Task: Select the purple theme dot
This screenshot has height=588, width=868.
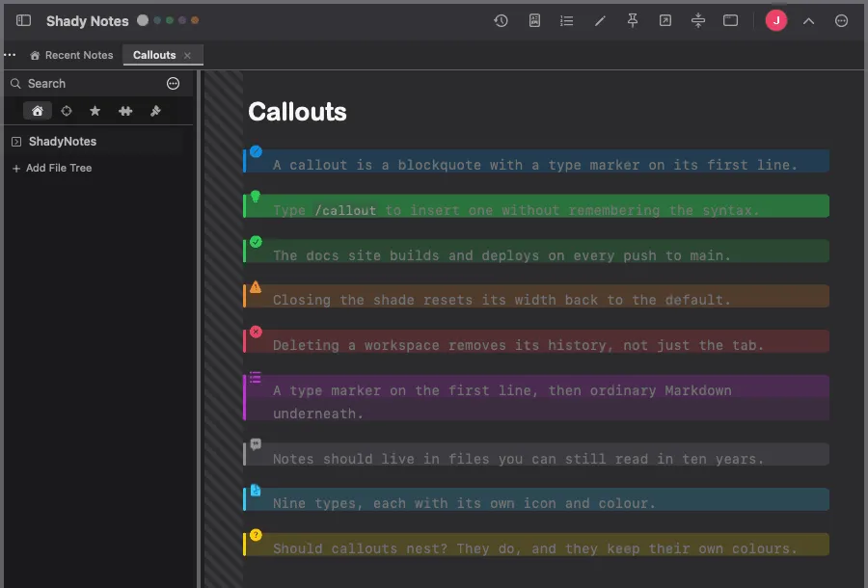Action: [x=182, y=20]
